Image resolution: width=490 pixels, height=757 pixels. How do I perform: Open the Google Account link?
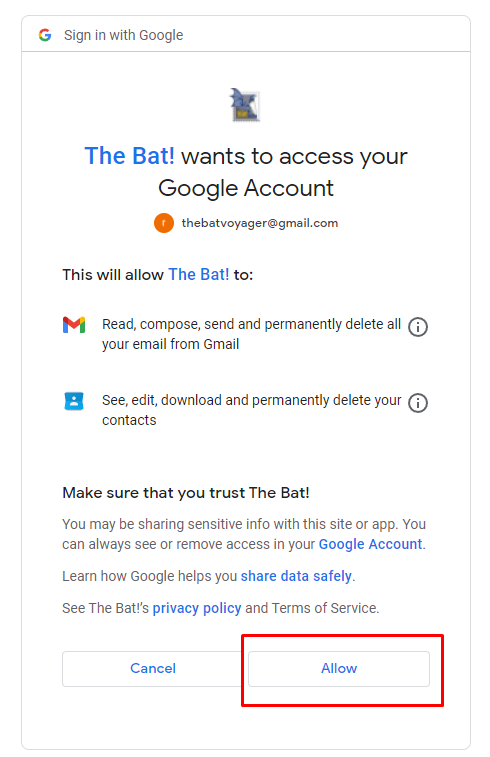(370, 544)
